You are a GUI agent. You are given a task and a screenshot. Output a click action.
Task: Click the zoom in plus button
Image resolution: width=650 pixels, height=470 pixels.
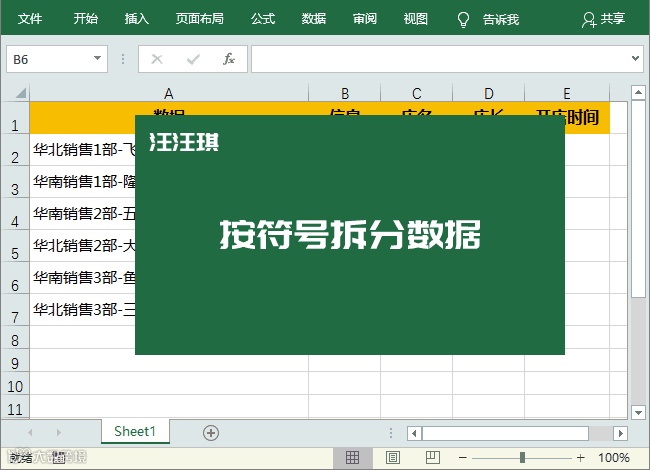tap(581, 458)
